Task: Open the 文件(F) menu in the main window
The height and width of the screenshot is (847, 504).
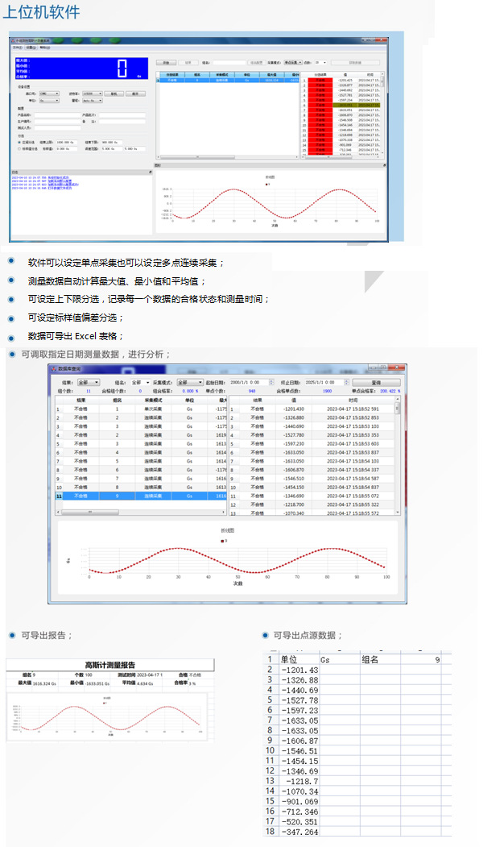Action: (x=17, y=48)
